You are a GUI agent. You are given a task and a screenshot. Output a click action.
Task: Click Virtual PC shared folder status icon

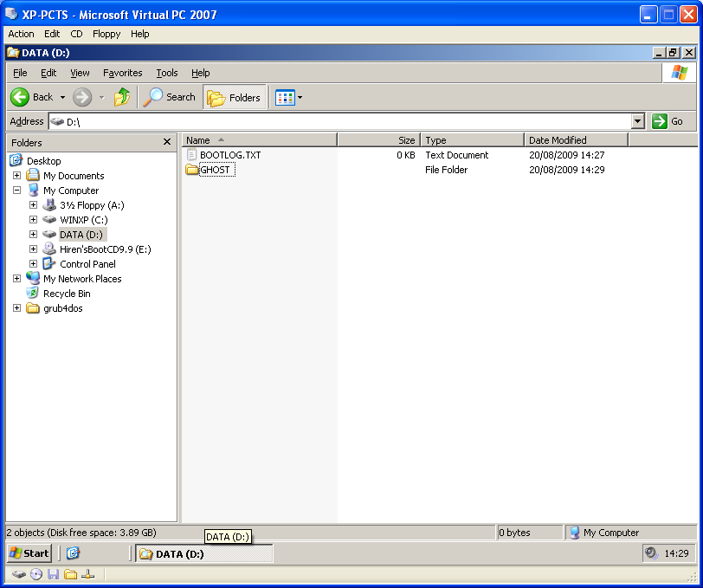[70, 574]
